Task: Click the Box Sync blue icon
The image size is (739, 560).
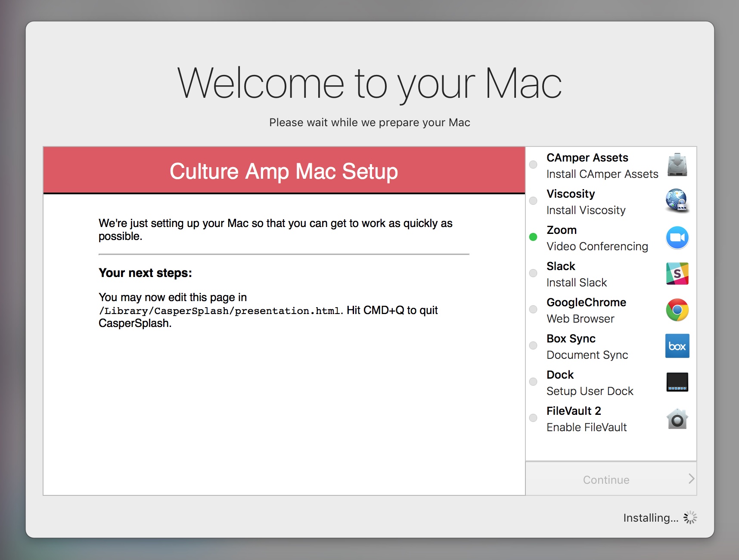Action: pyautogui.click(x=677, y=346)
